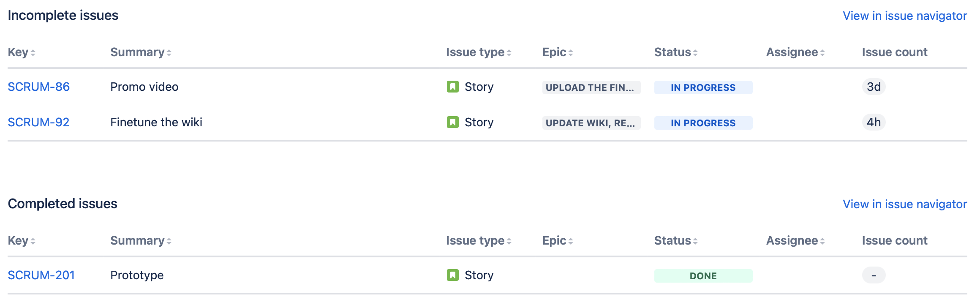Sort incomplete issues by Epic column
980x305 pixels.
coord(558,52)
